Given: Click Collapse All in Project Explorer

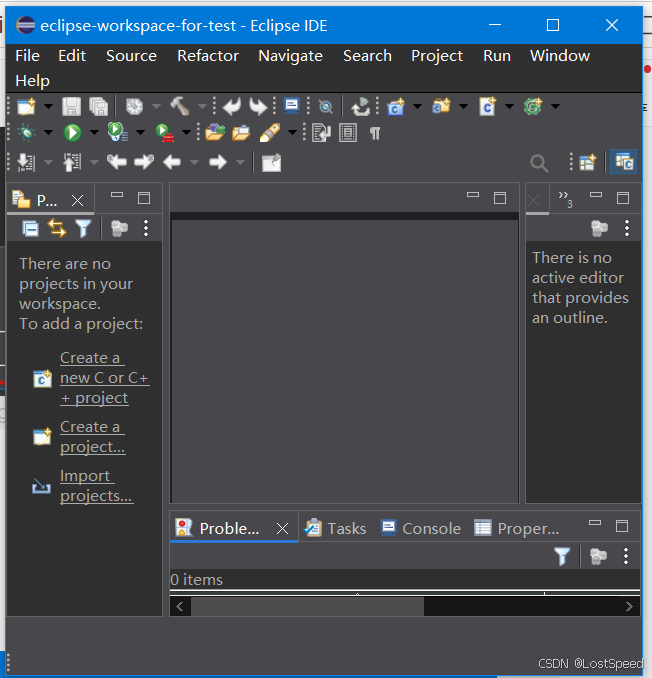Looking at the screenshot, I should point(30,228).
